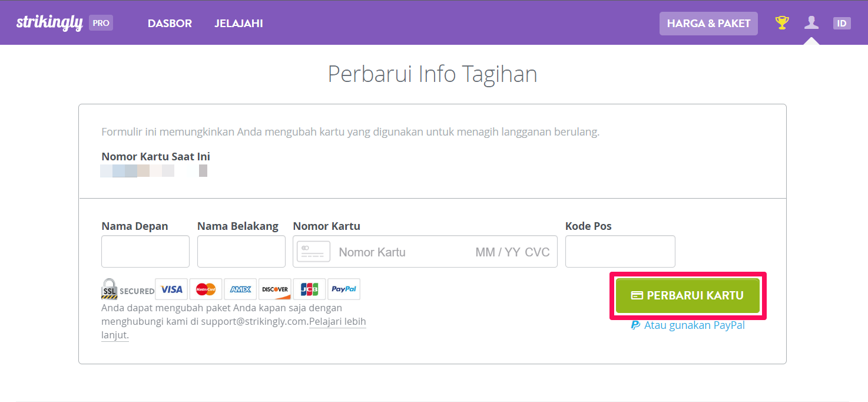Viewport: 868px width, 402px height.
Task: Click the Discover card logo
Action: point(275,289)
